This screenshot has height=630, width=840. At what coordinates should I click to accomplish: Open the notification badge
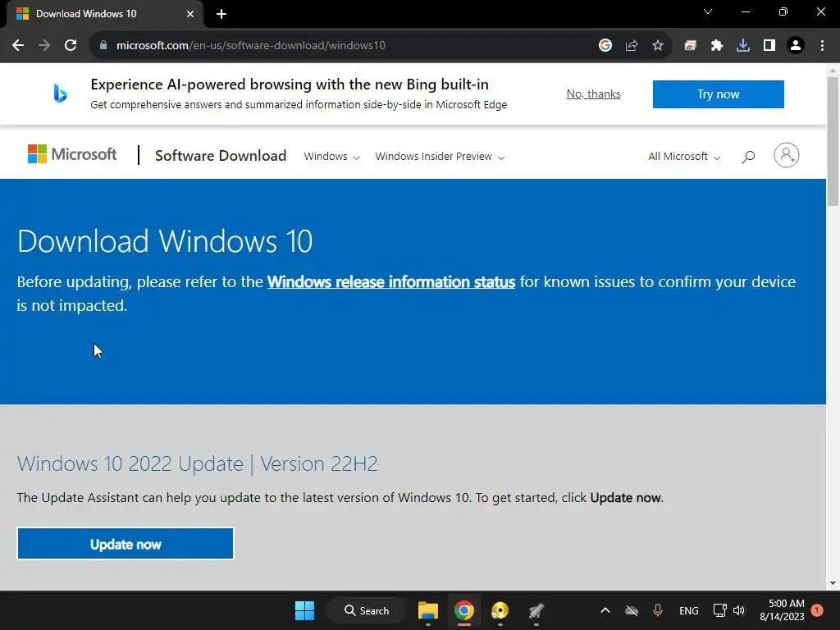(817, 610)
